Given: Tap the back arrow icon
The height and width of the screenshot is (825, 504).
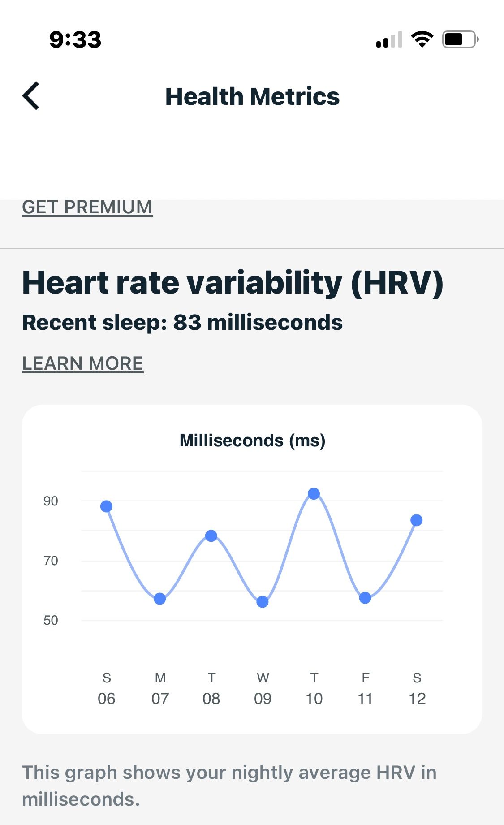Looking at the screenshot, I should pyautogui.click(x=31, y=96).
